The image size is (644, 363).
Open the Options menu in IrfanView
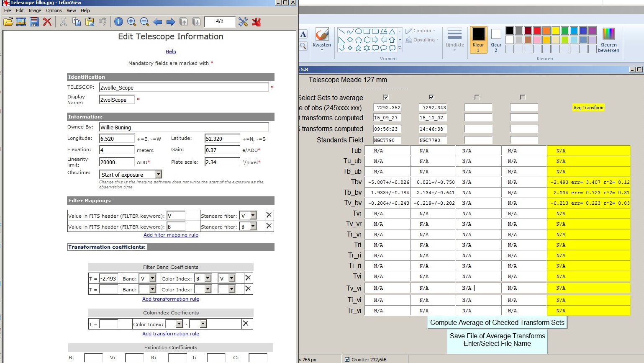54,10
